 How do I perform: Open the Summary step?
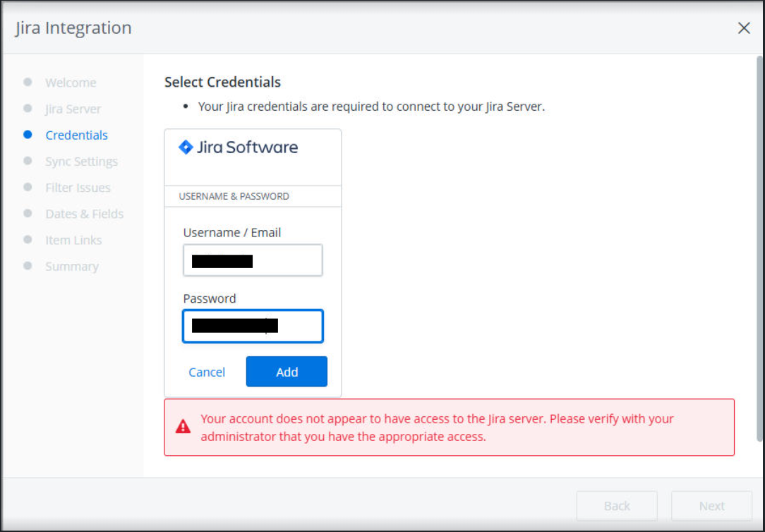71,266
